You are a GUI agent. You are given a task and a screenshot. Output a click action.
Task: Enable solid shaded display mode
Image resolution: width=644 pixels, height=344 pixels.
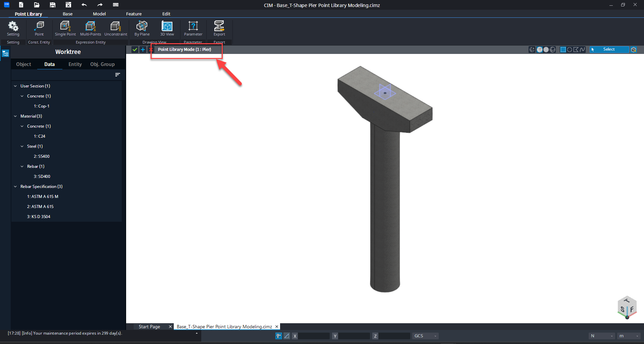point(546,50)
